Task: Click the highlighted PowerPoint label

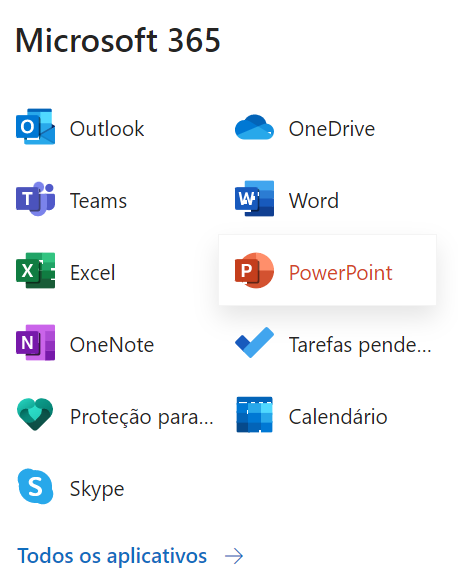Action: [x=340, y=272]
